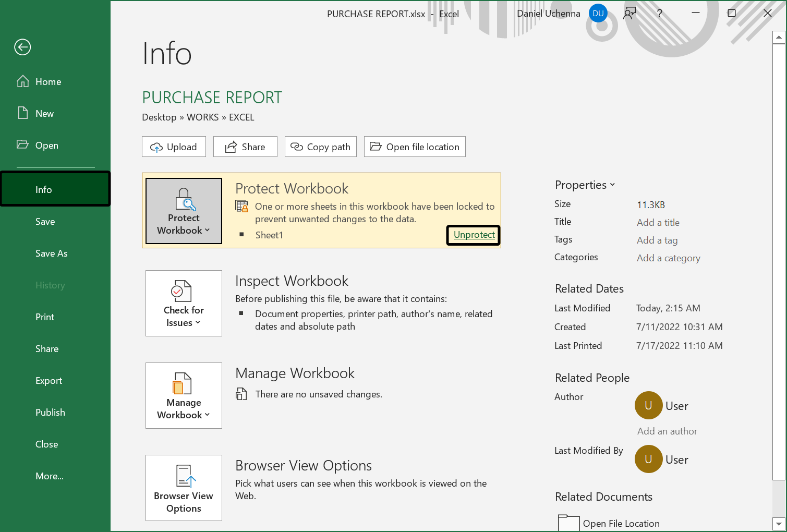787x532 pixels.
Task: Expand the Protect Workbook menu chevron
Action: pos(208,231)
